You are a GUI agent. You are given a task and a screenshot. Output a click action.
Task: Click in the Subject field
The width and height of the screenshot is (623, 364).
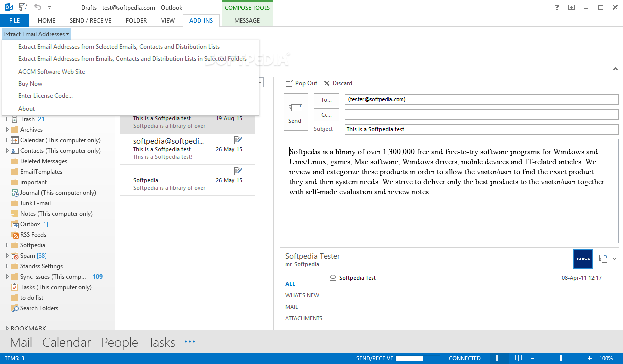pos(482,129)
